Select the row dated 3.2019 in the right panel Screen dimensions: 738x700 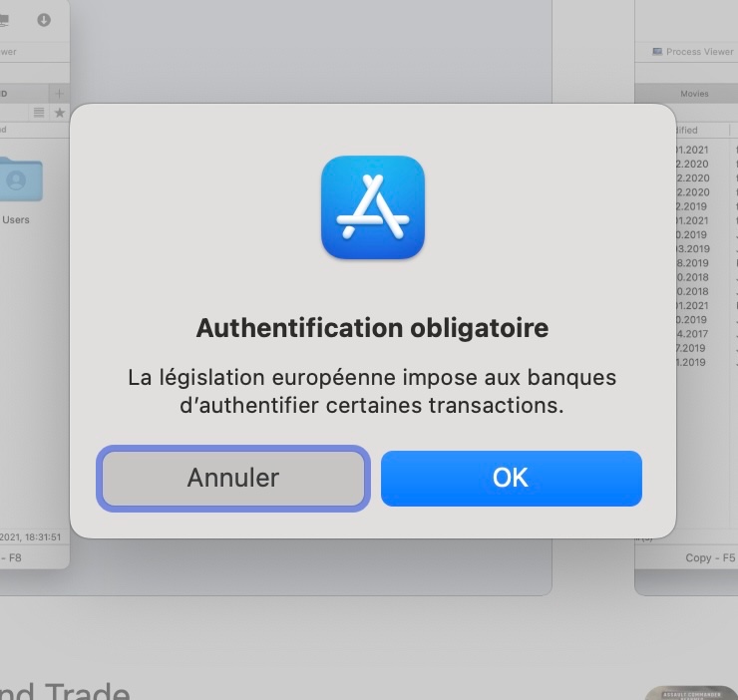click(692, 249)
